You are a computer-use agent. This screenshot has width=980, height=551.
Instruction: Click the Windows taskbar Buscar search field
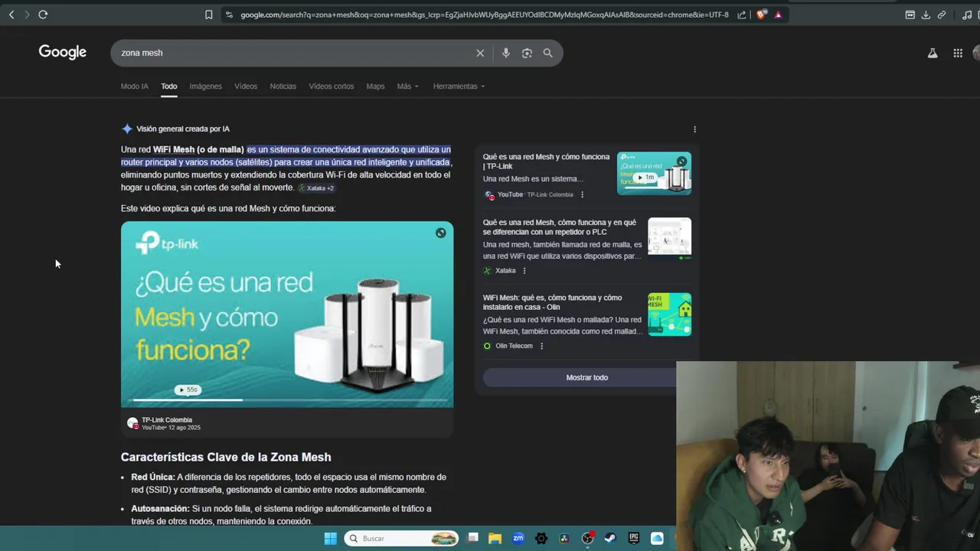click(x=401, y=539)
